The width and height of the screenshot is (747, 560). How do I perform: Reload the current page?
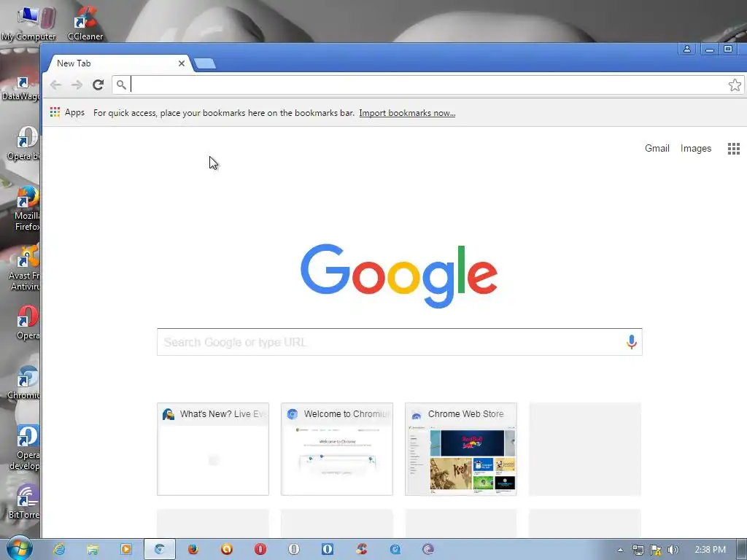point(98,85)
